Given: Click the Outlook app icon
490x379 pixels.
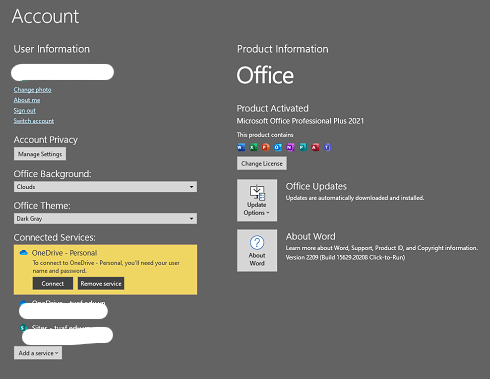Looking at the screenshot, I should [278, 147].
